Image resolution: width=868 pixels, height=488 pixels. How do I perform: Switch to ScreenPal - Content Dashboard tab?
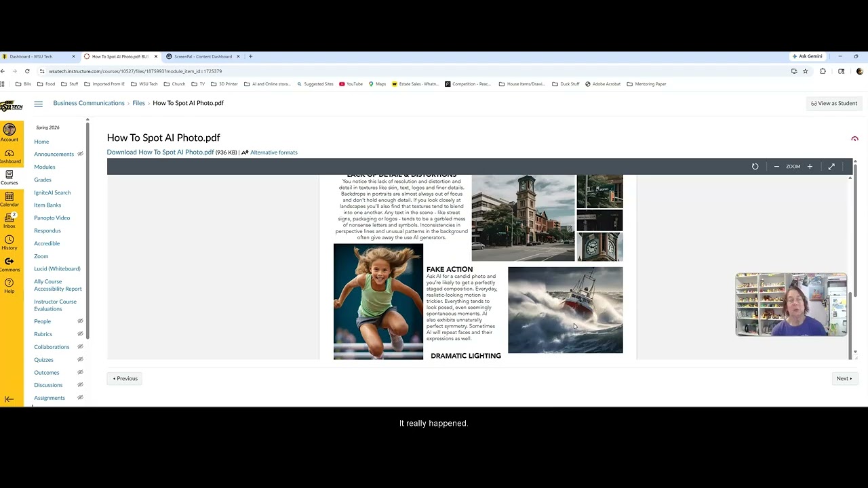(x=202, y=57)
